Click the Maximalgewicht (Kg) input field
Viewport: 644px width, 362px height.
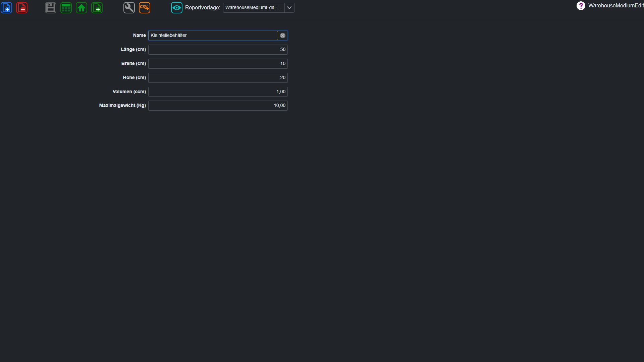[x=218, y=106]
